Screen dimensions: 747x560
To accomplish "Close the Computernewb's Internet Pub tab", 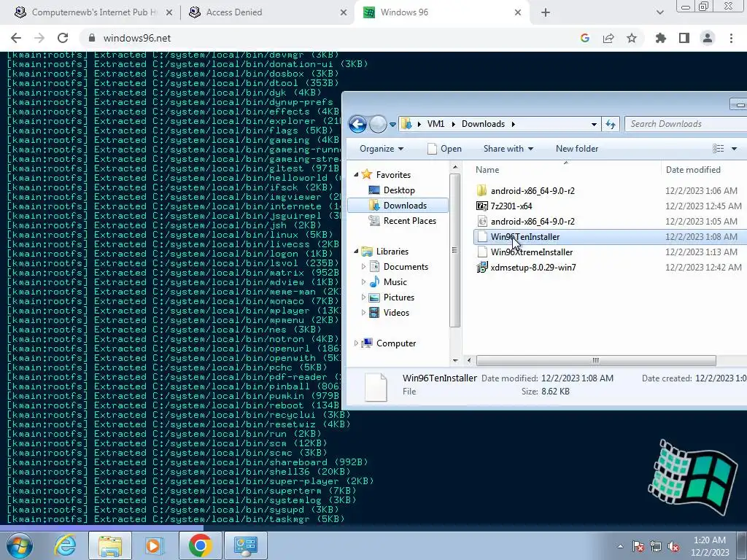I will click(169, 12).
